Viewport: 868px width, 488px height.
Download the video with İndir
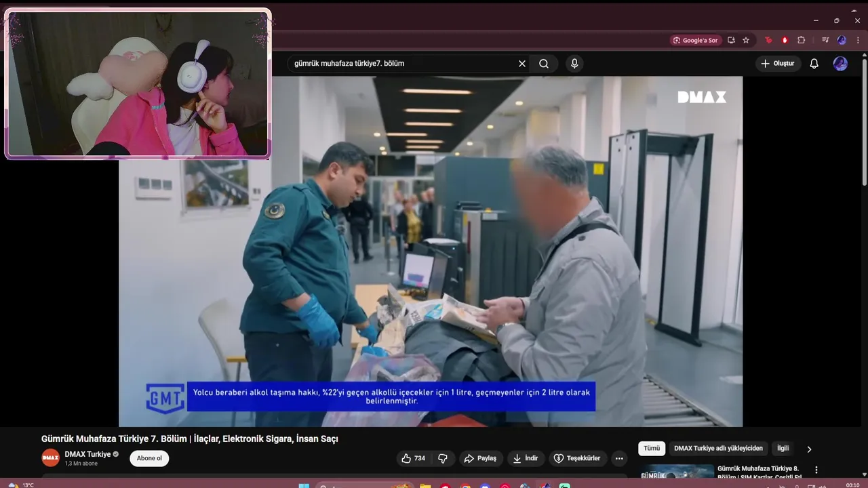[x=526, y=458]
